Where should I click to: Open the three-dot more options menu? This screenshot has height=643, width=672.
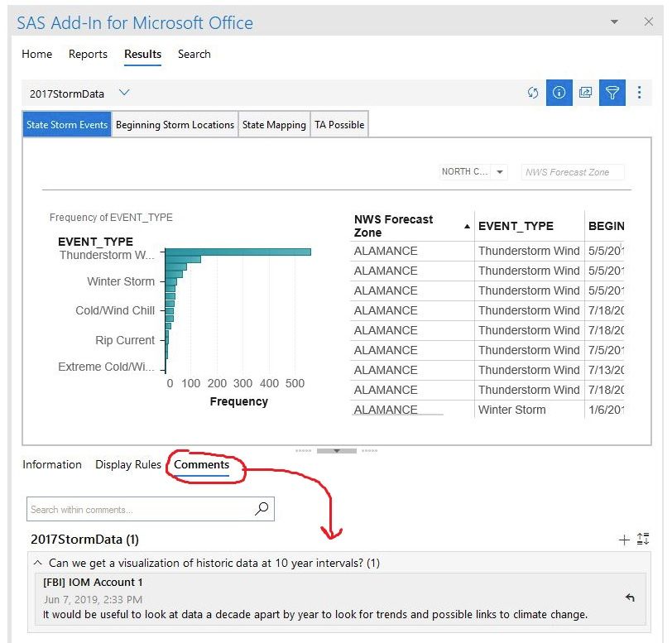pos(639,93)
